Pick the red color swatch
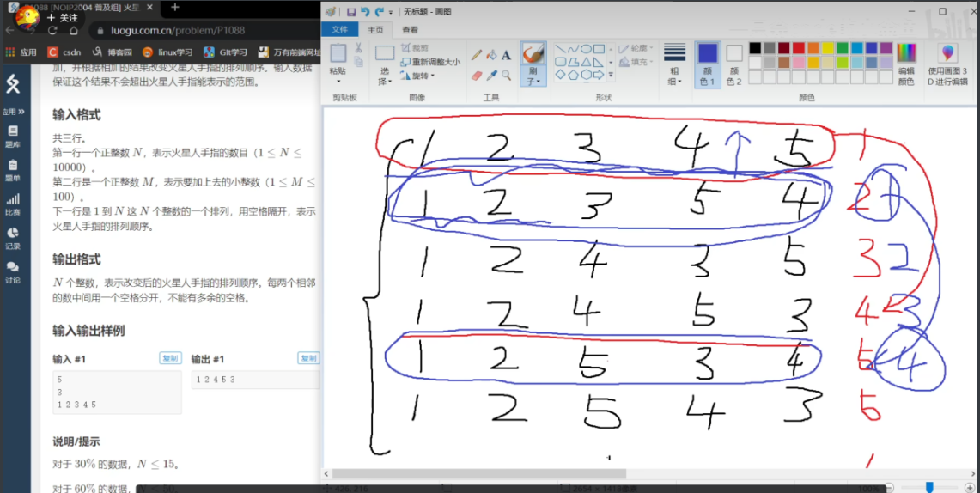Image resolution: width=980 pixels, height=493 pixels. (799, 48)
